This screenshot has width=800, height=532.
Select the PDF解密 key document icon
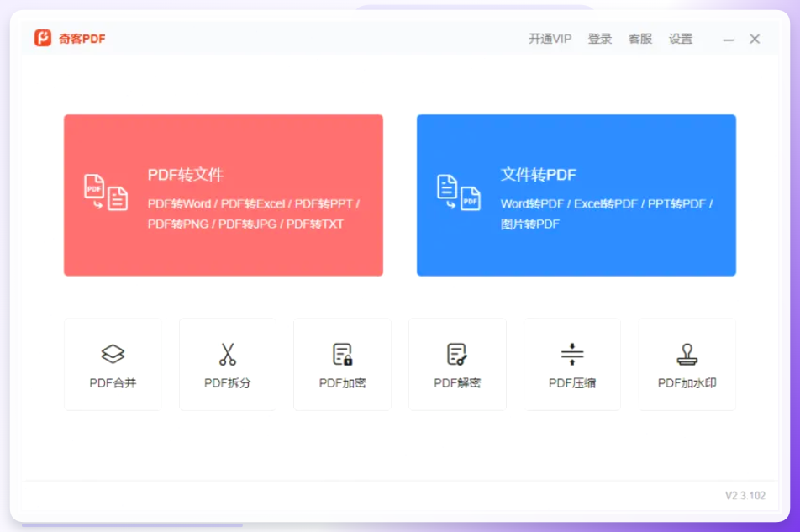click(457, 354)
